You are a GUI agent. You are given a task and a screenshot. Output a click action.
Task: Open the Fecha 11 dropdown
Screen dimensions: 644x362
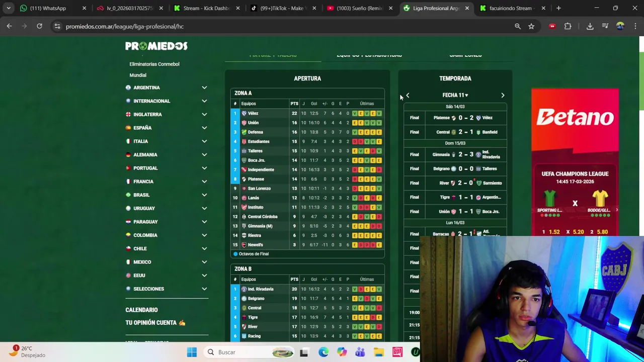[455, 95]
